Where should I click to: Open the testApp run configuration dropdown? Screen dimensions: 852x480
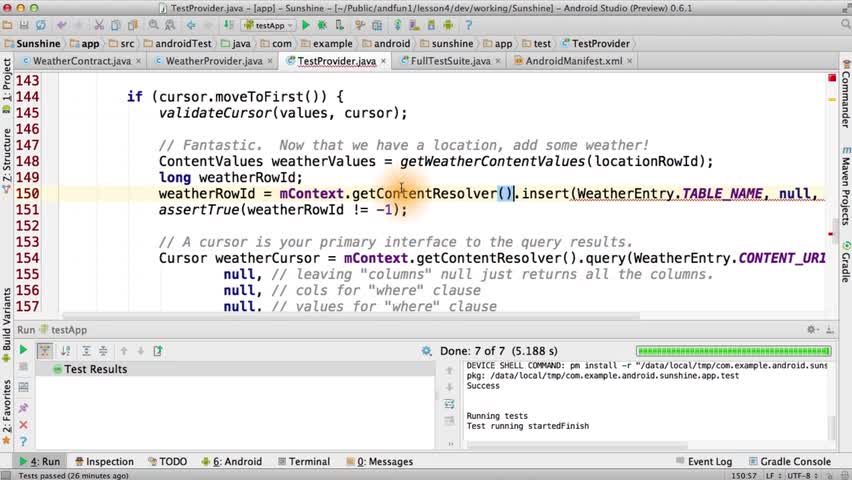click(x=269, y=25)
